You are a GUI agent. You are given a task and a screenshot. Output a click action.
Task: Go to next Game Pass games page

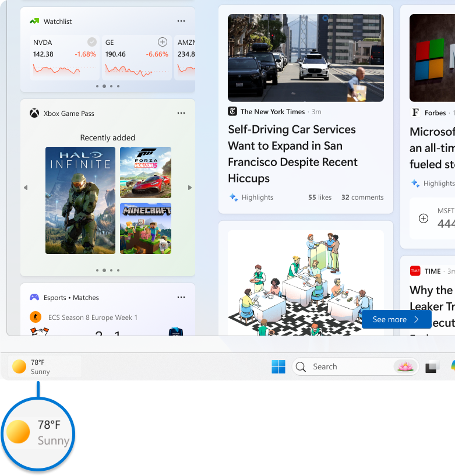tap(190, 188)
